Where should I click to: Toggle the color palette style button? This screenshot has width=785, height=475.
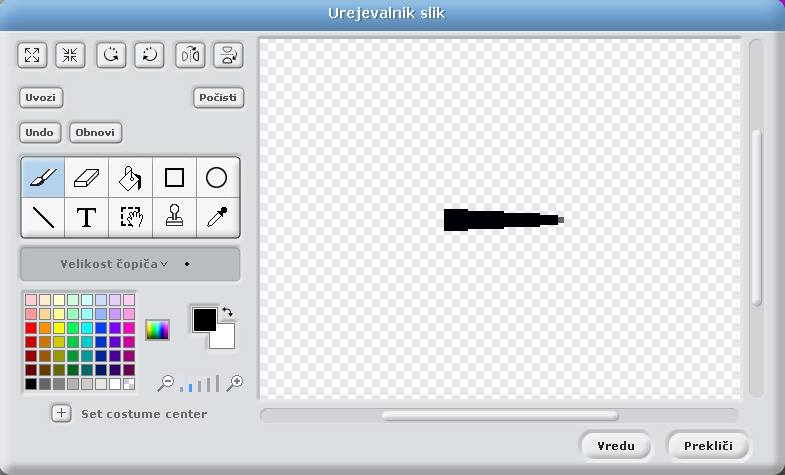[x=157, y=329]
